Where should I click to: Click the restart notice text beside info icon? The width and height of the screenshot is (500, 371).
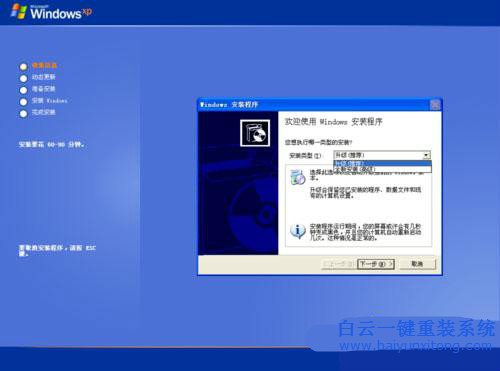point(366,232)
